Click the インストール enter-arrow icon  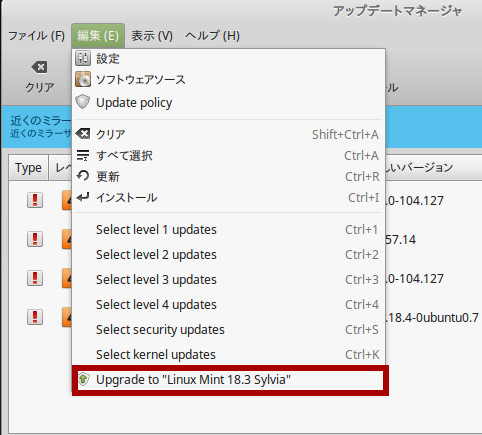[x=83, y=197]
